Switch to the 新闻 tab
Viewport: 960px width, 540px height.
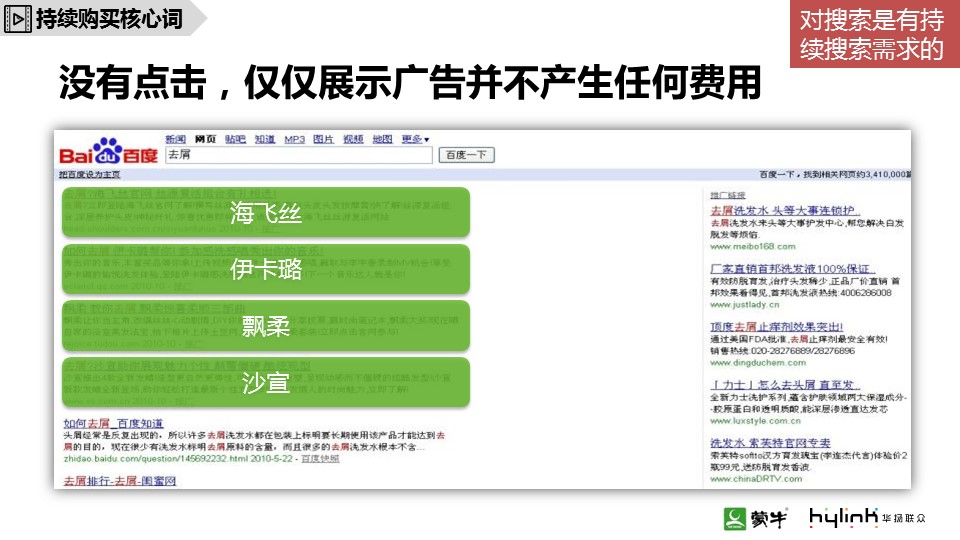pos(175,139)
